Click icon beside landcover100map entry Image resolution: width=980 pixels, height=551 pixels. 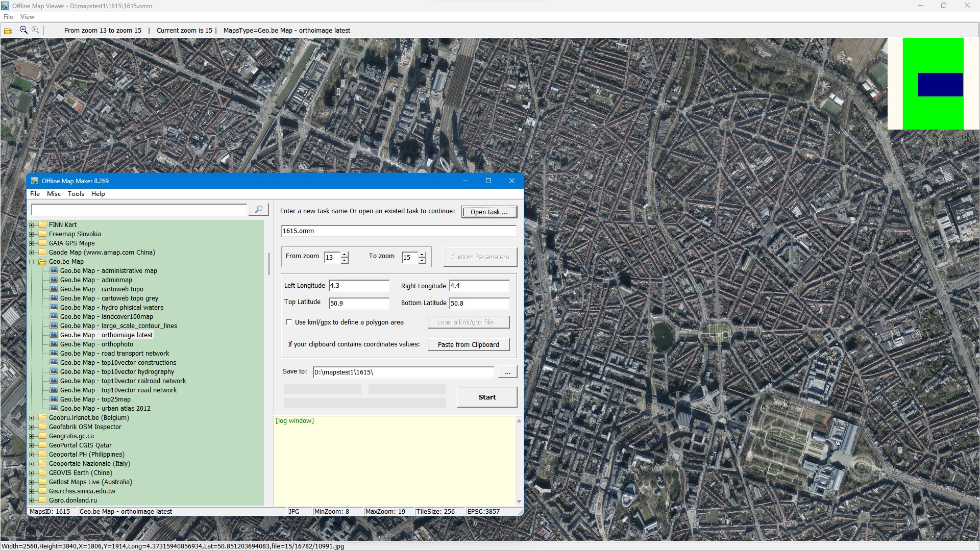coord(54,316)
